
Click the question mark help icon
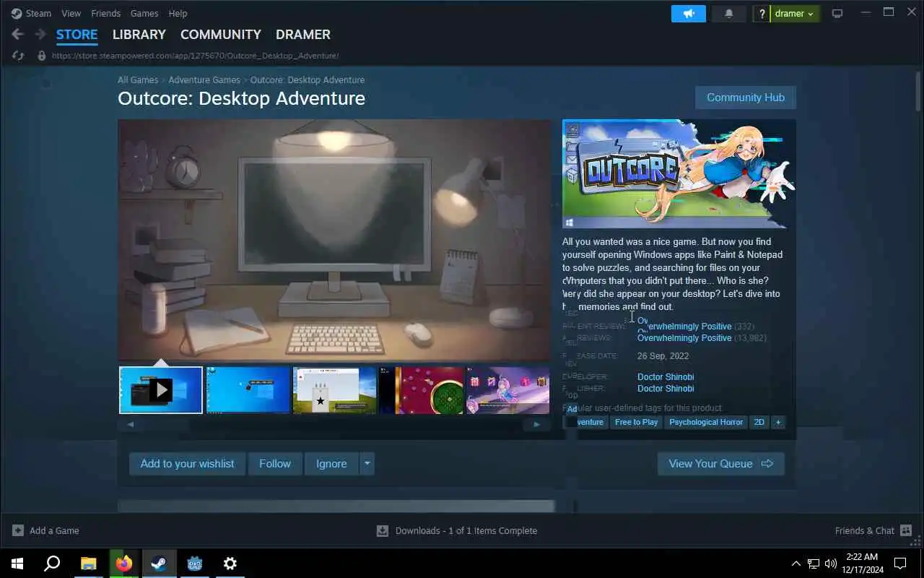point(762,14)
